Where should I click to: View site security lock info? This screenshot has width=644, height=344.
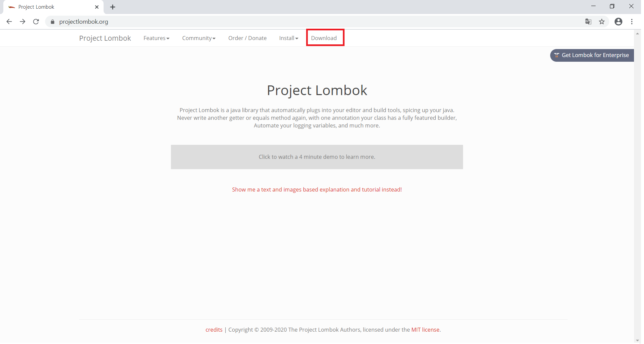52,22
